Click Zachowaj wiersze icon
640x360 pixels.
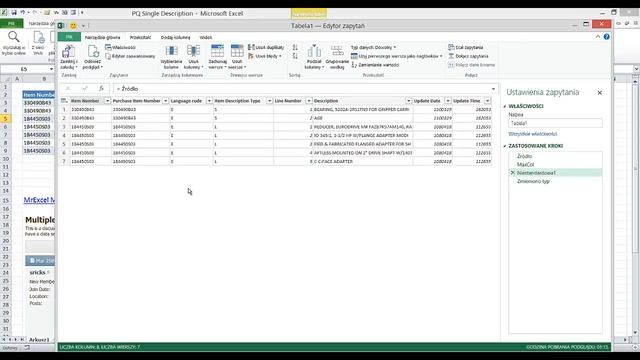coord(218,51)
